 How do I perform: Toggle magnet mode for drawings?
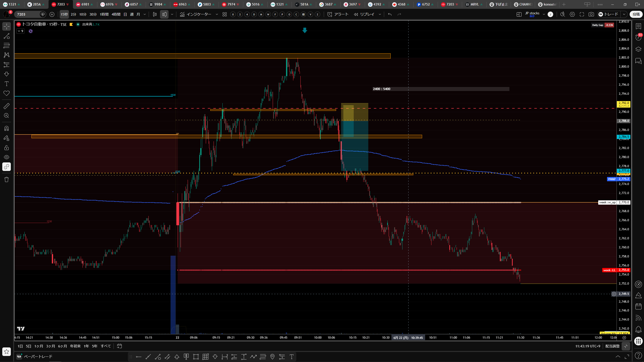point(7,128)
